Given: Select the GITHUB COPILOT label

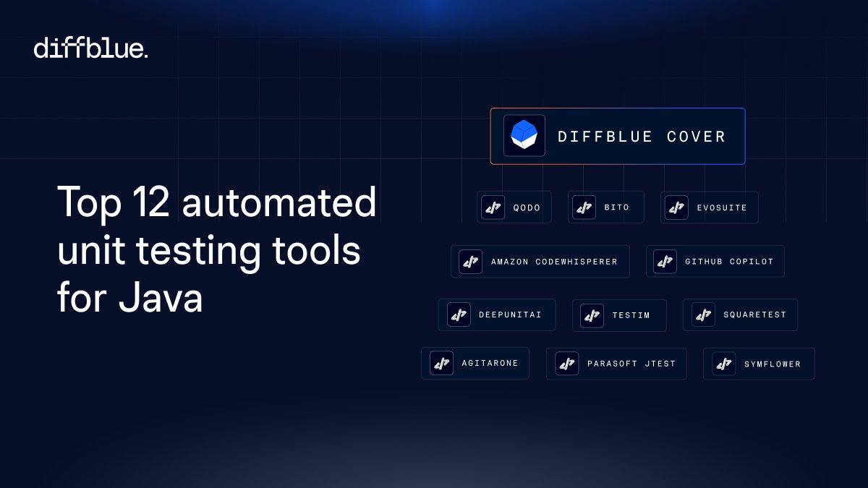Looking at the screenshot, I should pos(729,262).
